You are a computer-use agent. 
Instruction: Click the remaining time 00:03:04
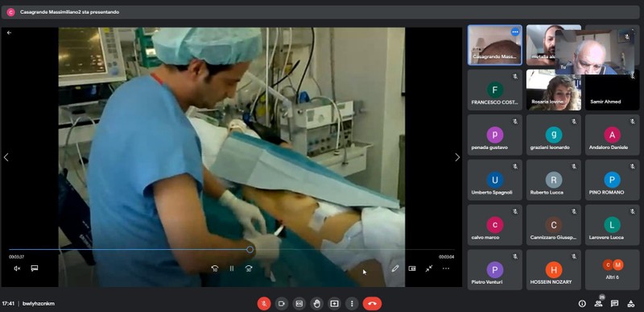pos(447,257)
